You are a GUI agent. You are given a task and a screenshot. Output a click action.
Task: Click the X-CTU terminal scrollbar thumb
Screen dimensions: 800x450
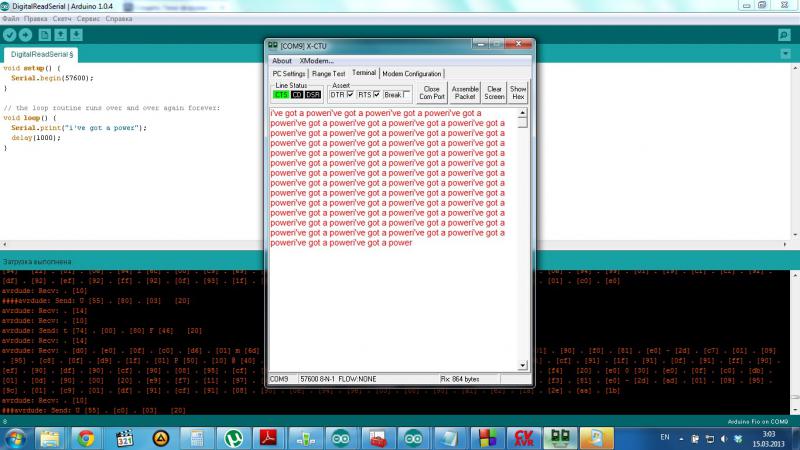522,122
